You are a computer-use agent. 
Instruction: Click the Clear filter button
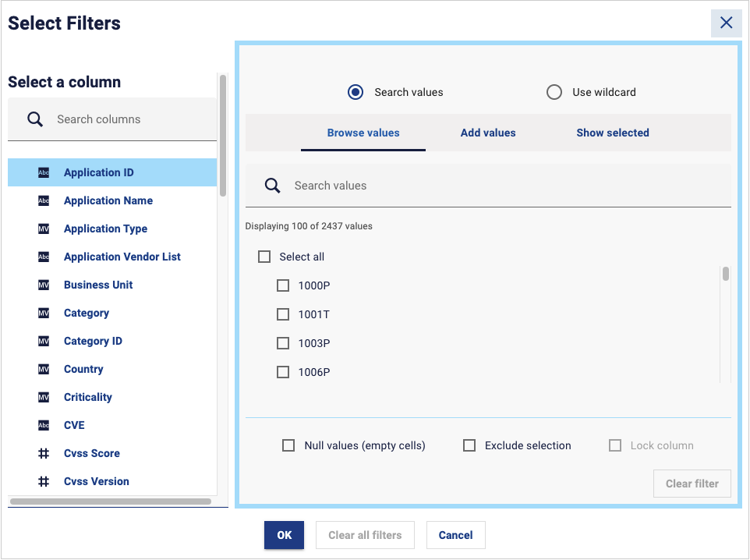[692, 484]
